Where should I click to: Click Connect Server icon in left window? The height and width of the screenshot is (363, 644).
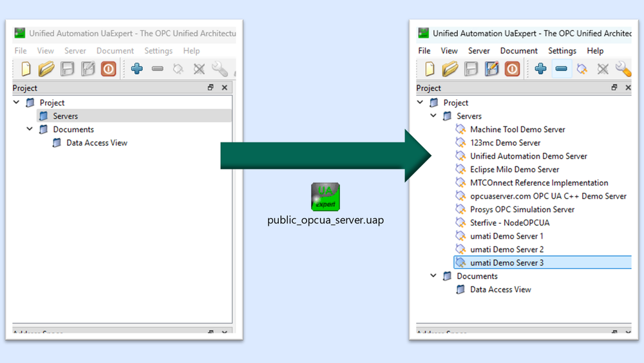tap(178, 68)
